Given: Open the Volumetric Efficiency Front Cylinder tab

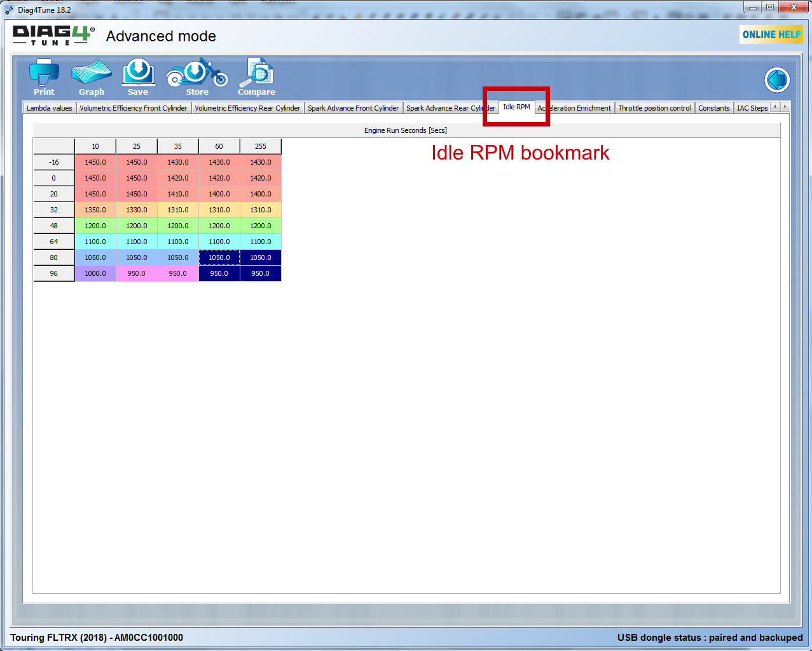Looking at the screenshot, I should pos(133,107).
